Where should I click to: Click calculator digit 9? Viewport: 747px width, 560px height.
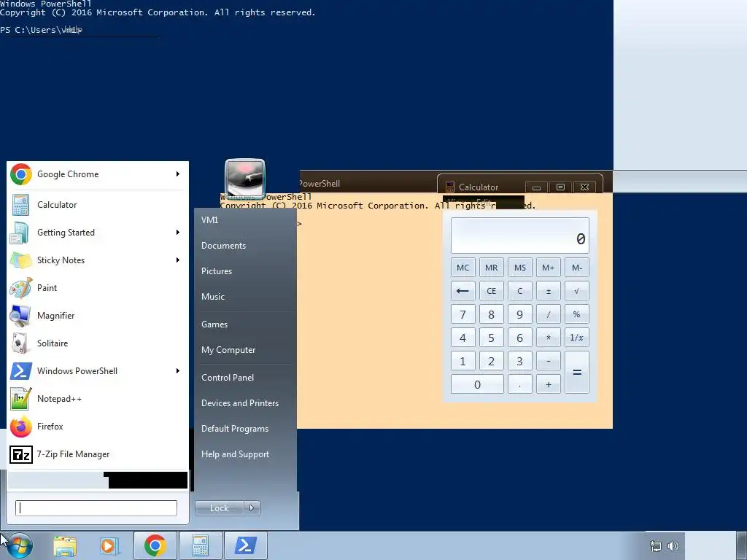click(519, 314)
